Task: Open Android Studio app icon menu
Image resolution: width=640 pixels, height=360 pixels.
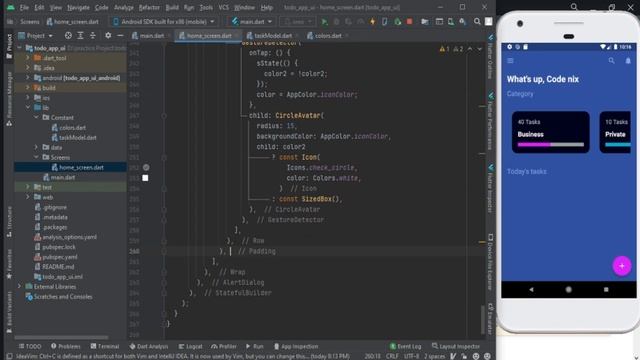Action: (11, 7)
